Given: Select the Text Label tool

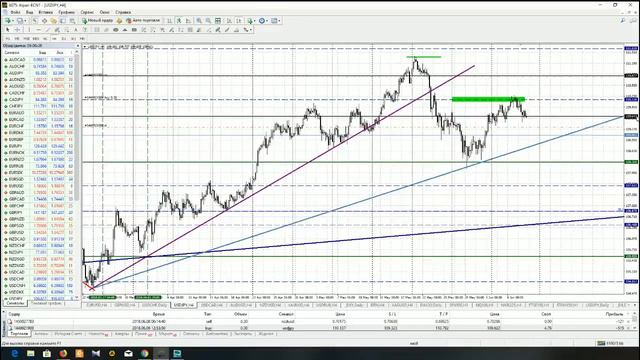Looking at the screenshot, I should tap(85, 30).
